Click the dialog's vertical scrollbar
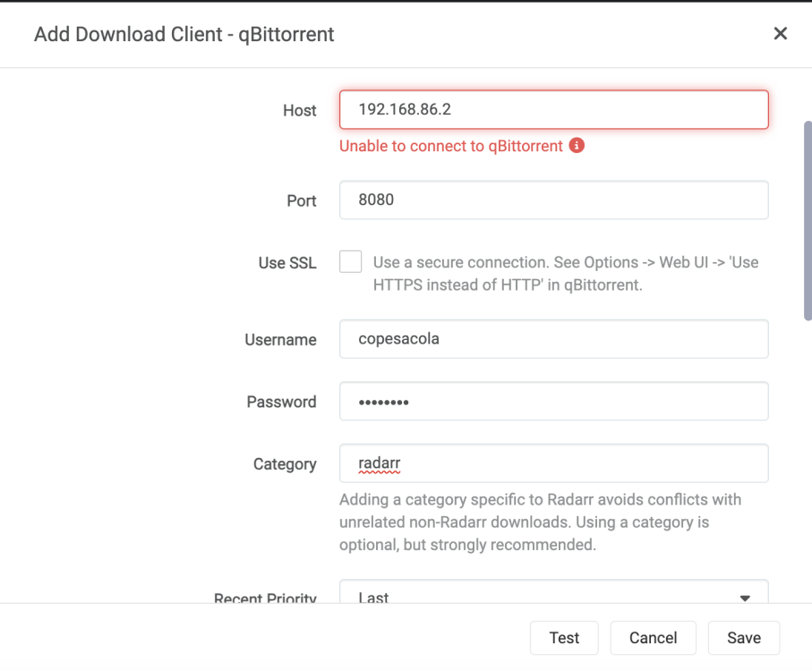This screenshot has width=812, height=671. [808, 221]
